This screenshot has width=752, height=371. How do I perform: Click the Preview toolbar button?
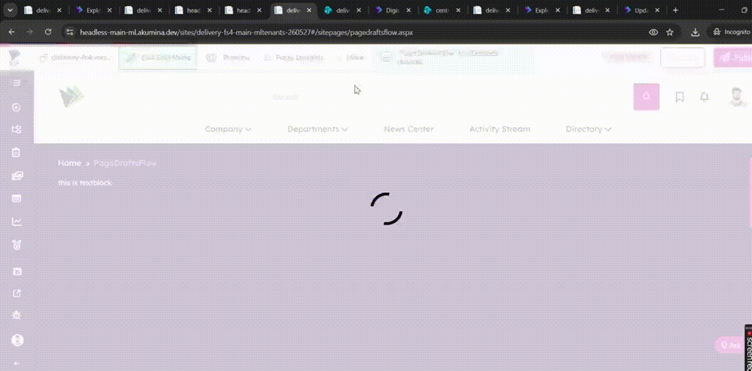coord(228,58)
